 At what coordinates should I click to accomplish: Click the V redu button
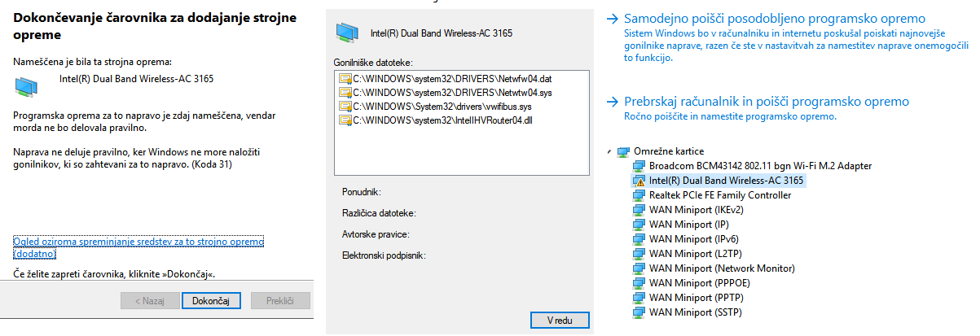558,321
